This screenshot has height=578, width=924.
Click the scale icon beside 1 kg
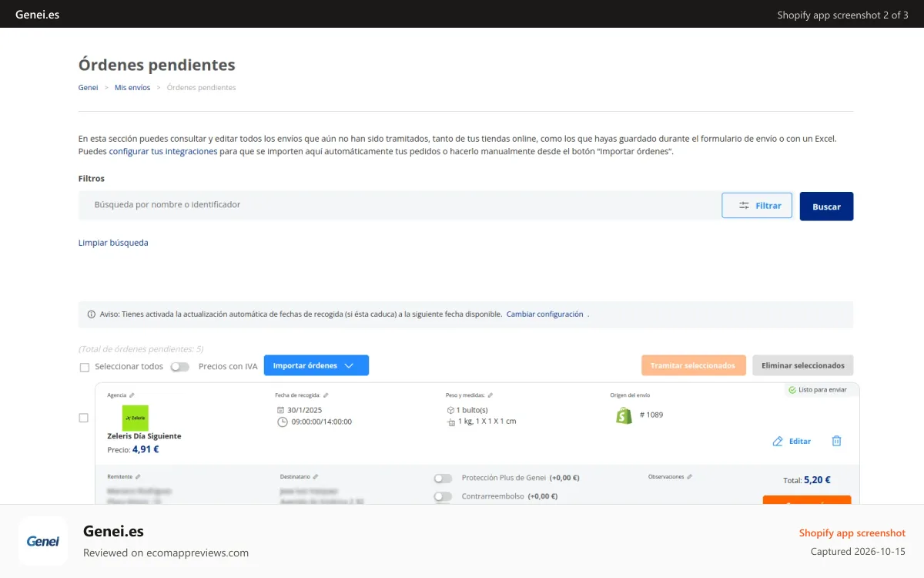coord(450,422)
